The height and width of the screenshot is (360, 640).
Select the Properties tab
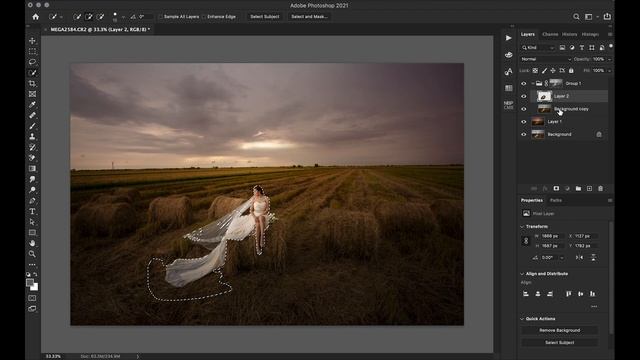[531, 200]
